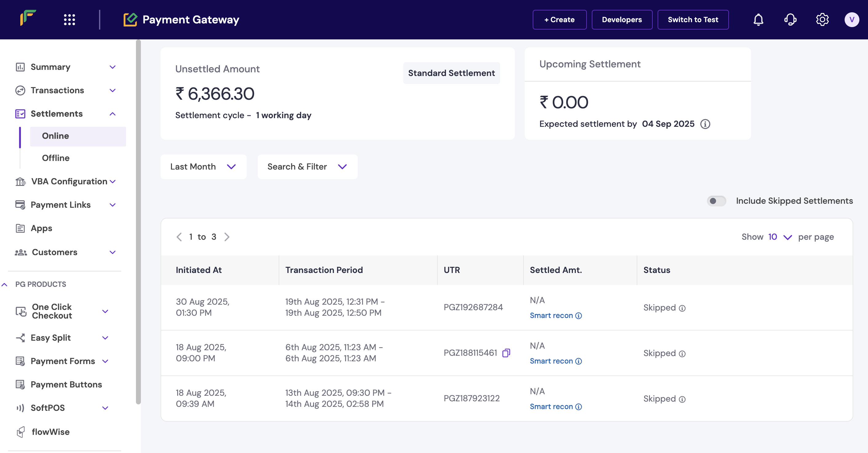
Task: Select Offline under Settlements
Action: pyautogui.click(x=56, y=158)
